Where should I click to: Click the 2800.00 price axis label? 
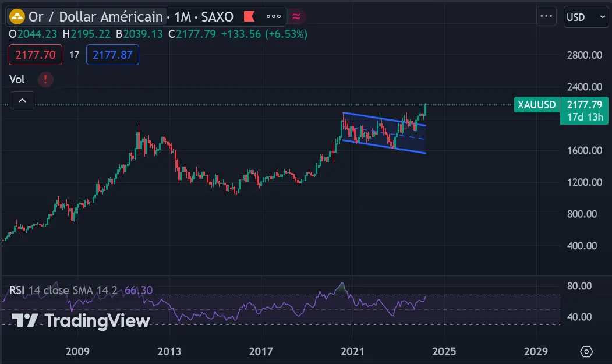[x=584, y=55]
